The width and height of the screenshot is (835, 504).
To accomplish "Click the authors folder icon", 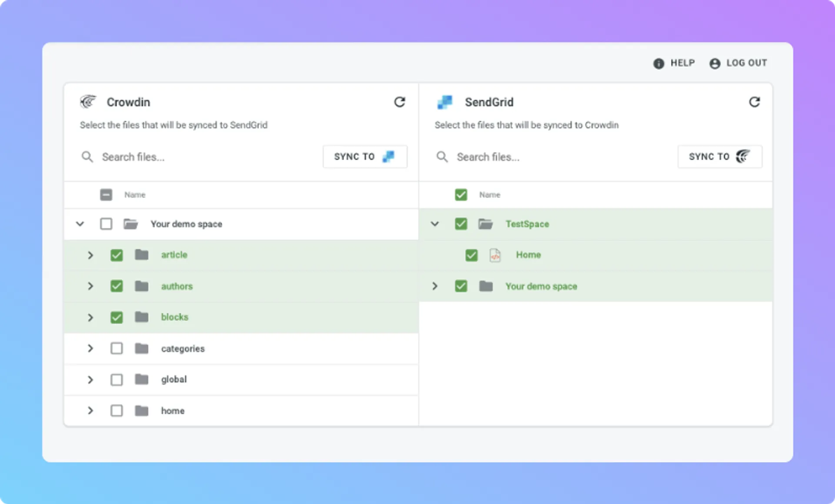I will 141,286.
